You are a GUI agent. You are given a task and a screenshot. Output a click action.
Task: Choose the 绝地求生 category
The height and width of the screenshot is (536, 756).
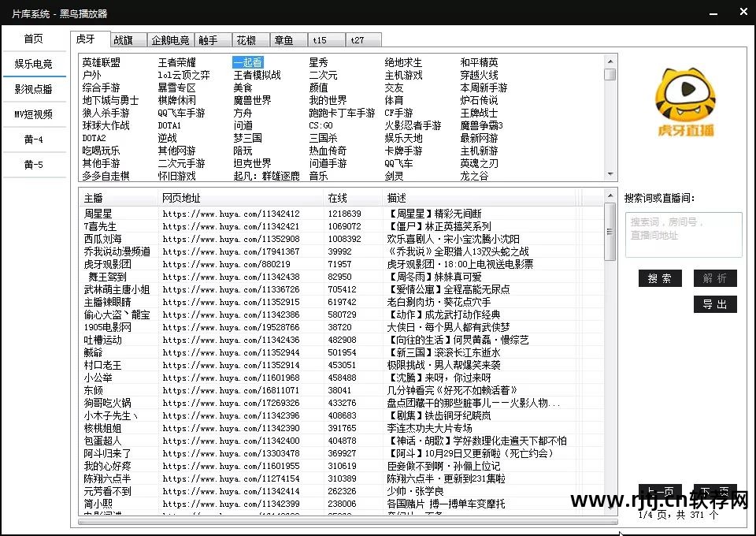pos(403,63)
